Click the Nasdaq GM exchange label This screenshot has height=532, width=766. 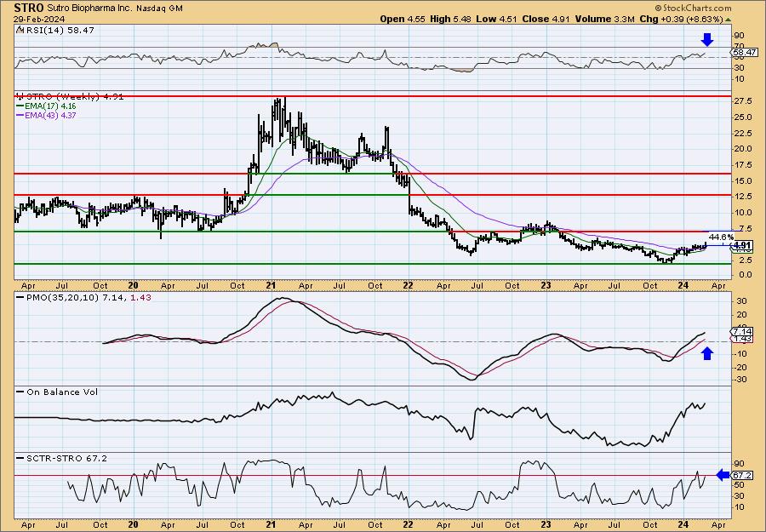pyautogui.click(x=159, y=9)
